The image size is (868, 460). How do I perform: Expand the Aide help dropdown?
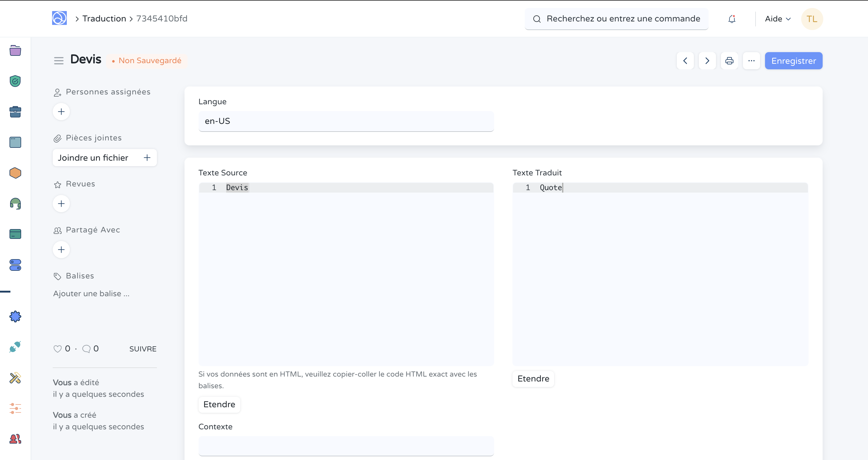[777, 19]
